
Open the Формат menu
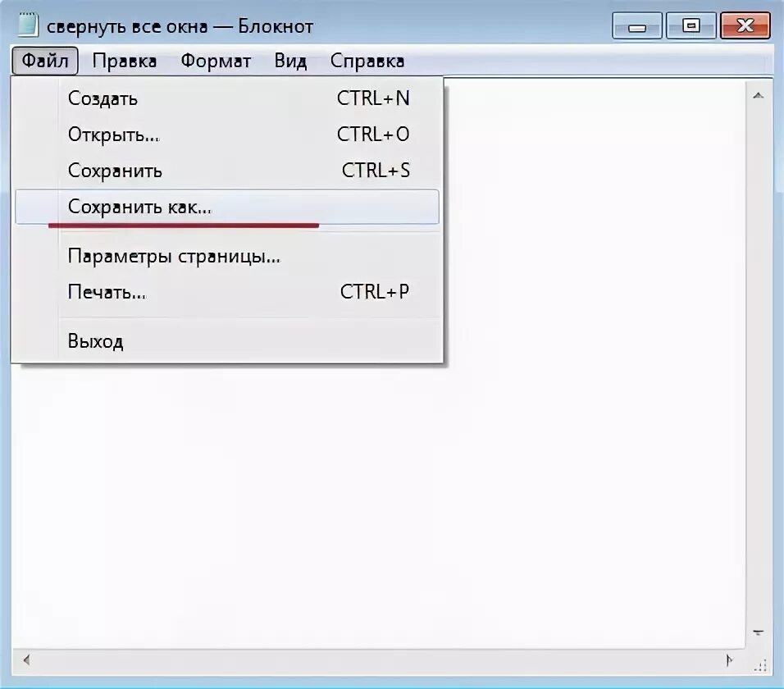point(216,61)
